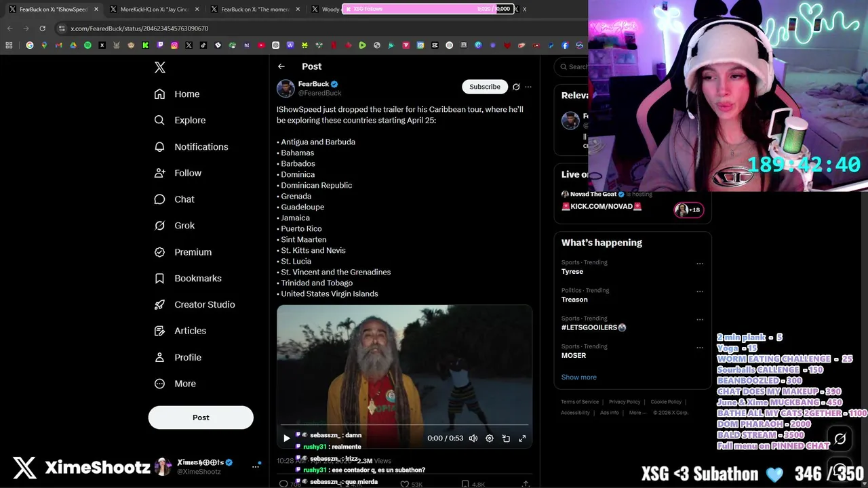
Task: Click the video progress bar
Action: 404,426
